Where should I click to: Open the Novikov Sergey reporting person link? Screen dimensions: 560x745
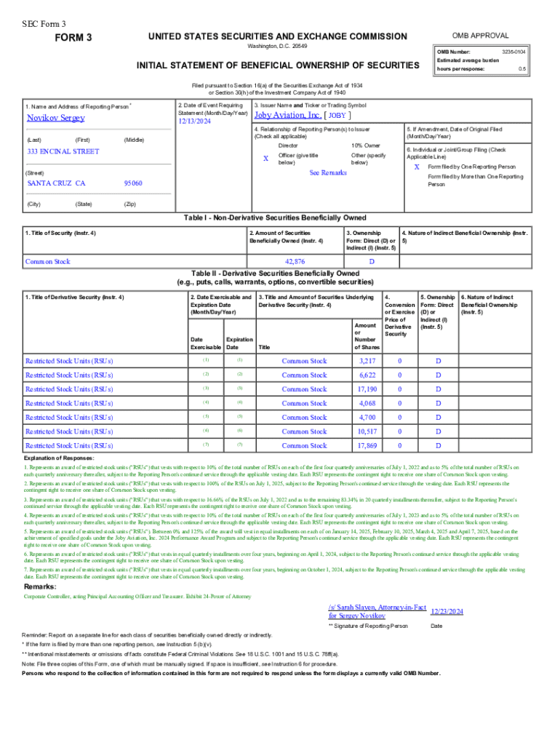[55, 118]
